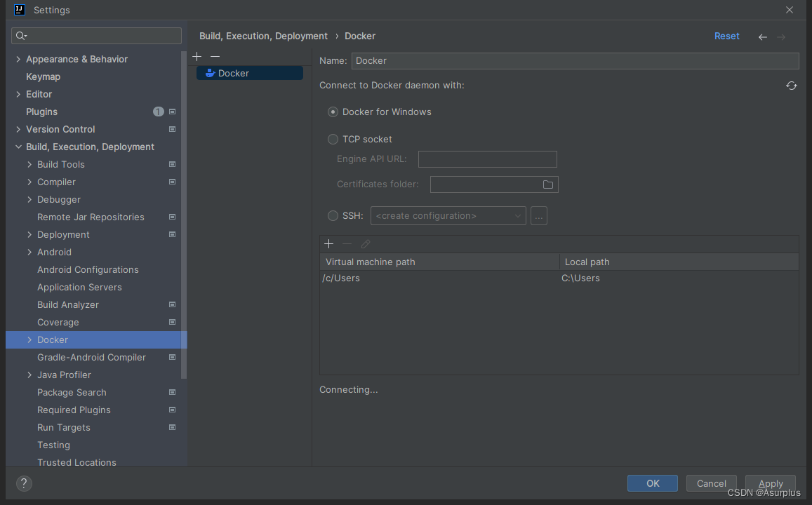Image resolution: width=812 pixels, height=505 pixels.
Task: Click the refresh connection icon
Action: [791, 86]
